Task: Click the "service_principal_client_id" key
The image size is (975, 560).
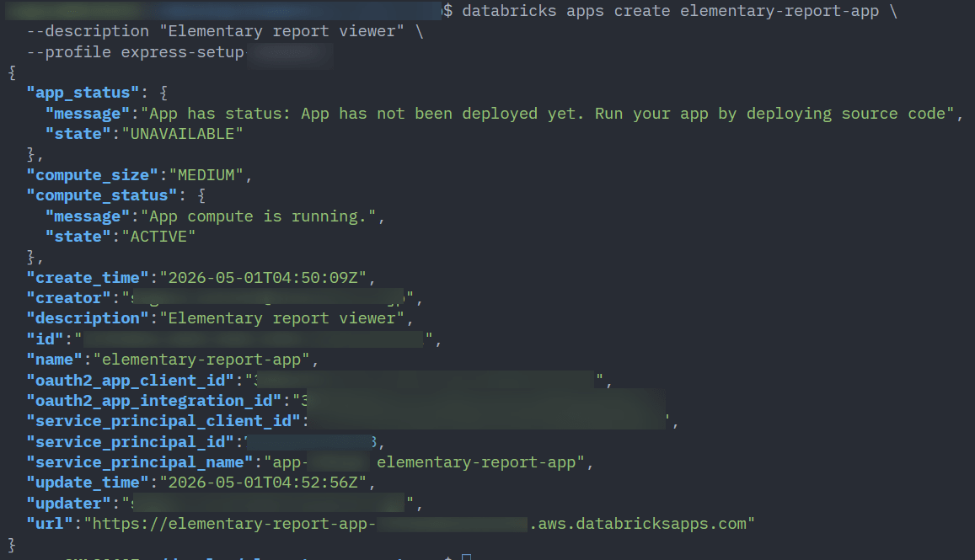Action: (x=163, y=421)
